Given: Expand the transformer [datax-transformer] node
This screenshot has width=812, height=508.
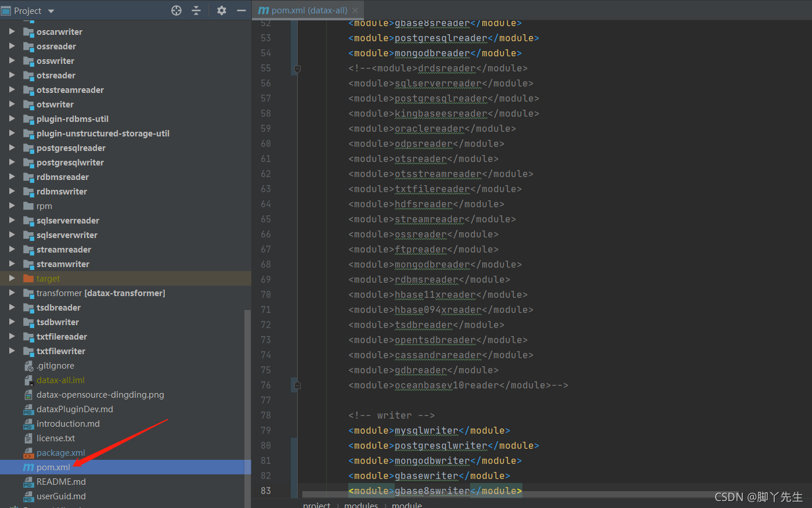Looking at the screenshot, I should coord(12,293).
